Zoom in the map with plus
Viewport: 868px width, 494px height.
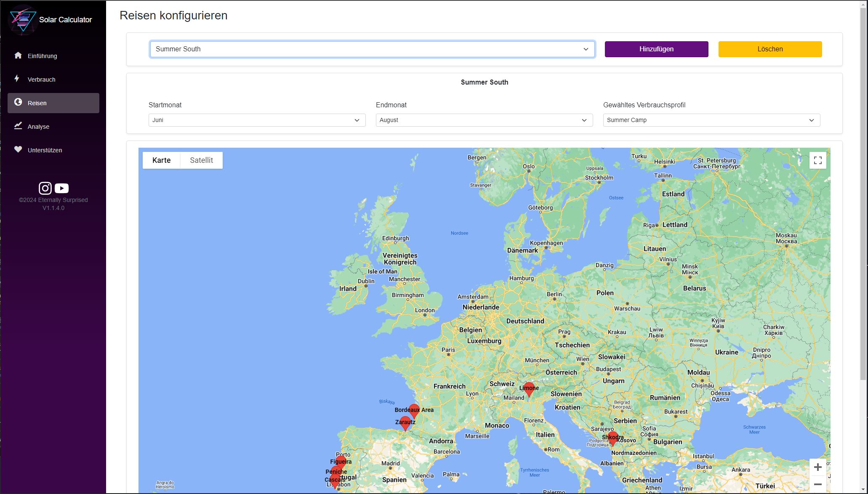[x=817, y=467]
